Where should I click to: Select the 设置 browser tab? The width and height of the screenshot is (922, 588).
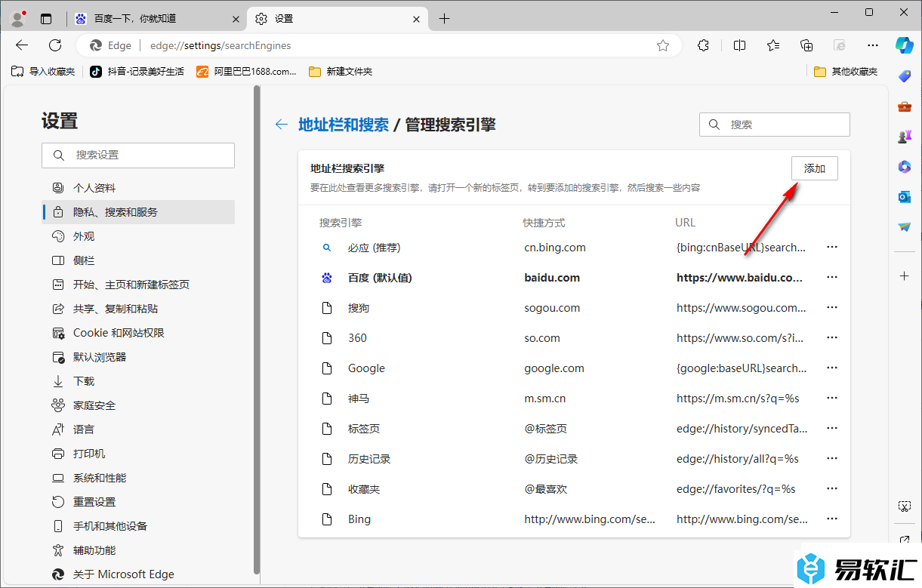pos(338,19)
